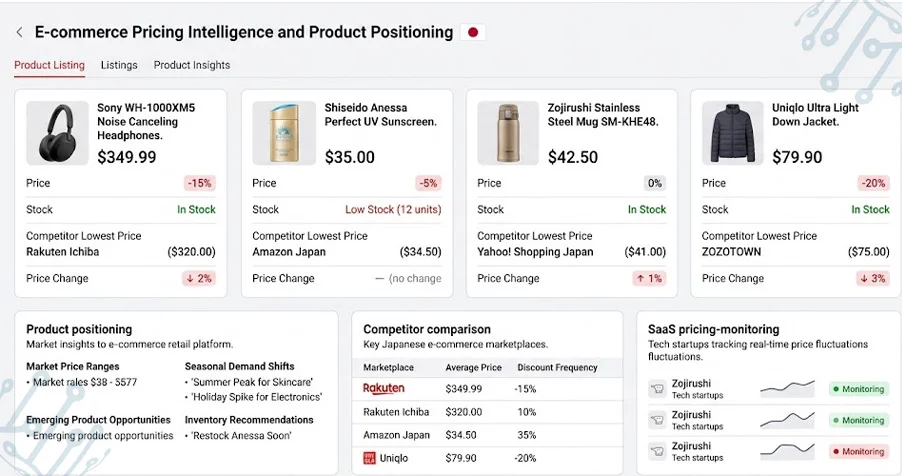The height and width of the screenshot is (476, 902).
Task: Click the (no change) price change indicator
Action: point(408,279)
